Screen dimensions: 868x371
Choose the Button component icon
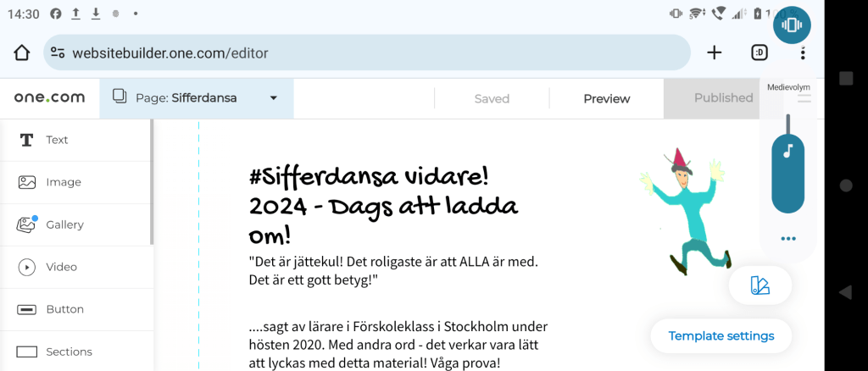point(27,309)
